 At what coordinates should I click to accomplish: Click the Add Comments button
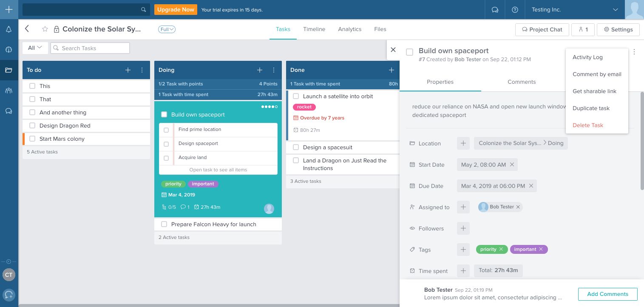(x=607, y=294)
